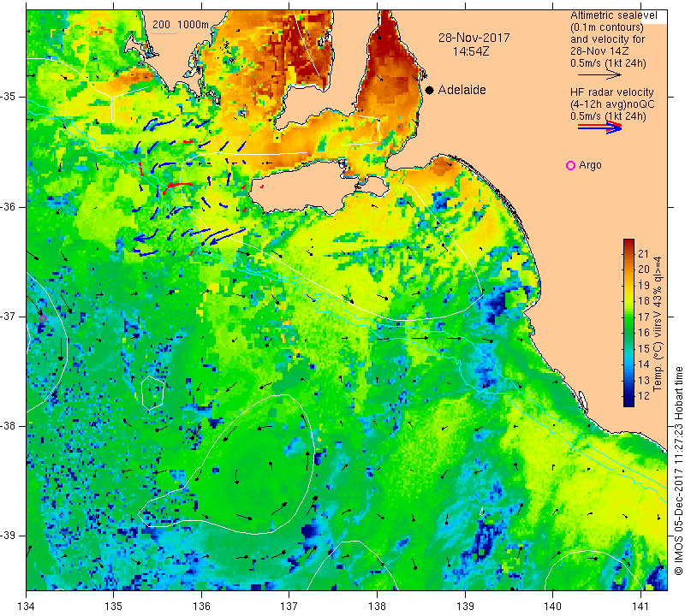Click the cyan 200m contour legend line
Screen dimensions: 685x616
pyautogui.click(x=164, y=33)
